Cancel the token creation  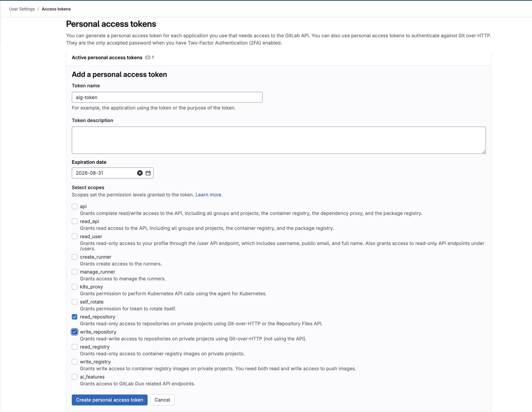tap(162, 400)
